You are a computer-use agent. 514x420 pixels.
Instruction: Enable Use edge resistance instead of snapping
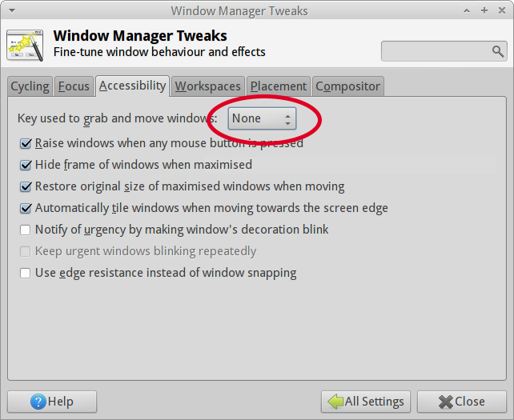[26, 273]
